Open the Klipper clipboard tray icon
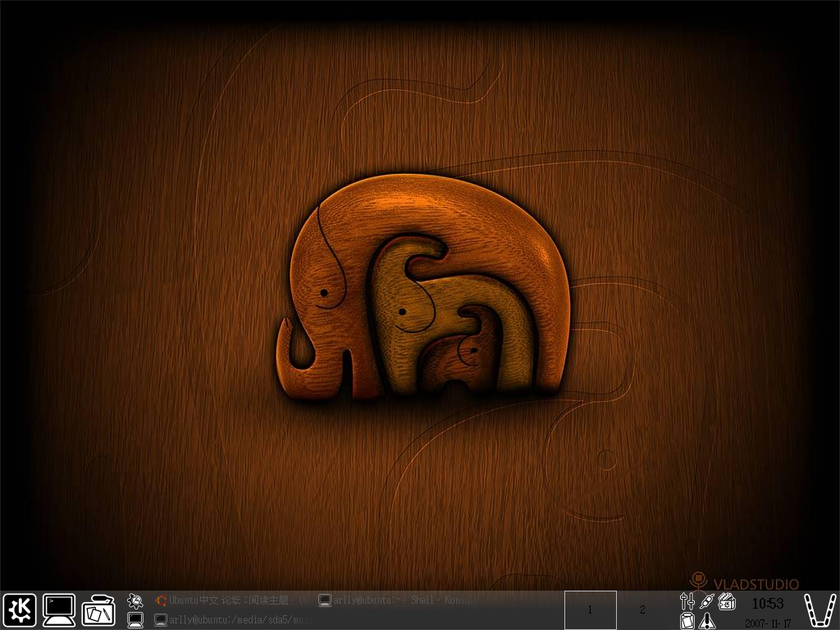 tap(687, 620)
